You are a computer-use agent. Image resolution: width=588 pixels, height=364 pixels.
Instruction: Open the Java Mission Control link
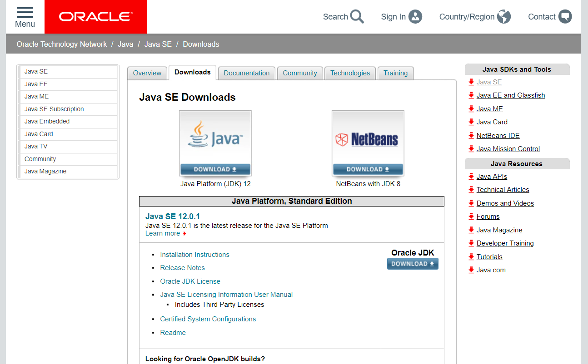(x=508, y=149)
